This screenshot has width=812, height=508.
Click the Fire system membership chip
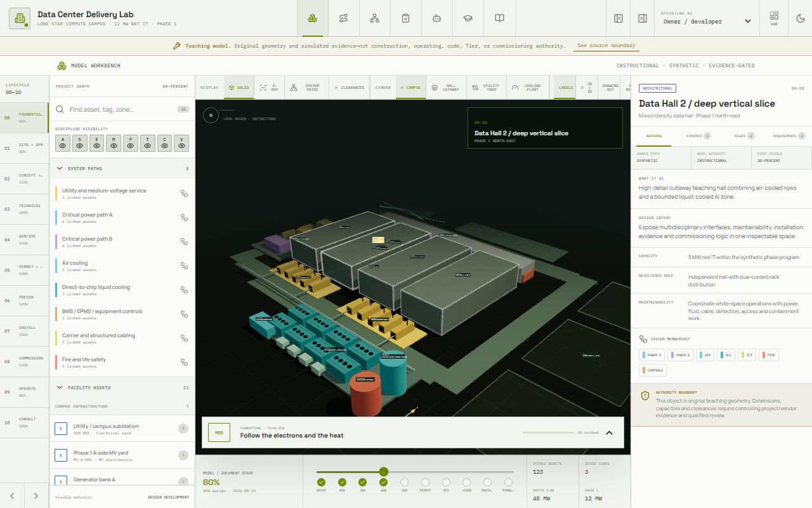[x=769, y=355]
